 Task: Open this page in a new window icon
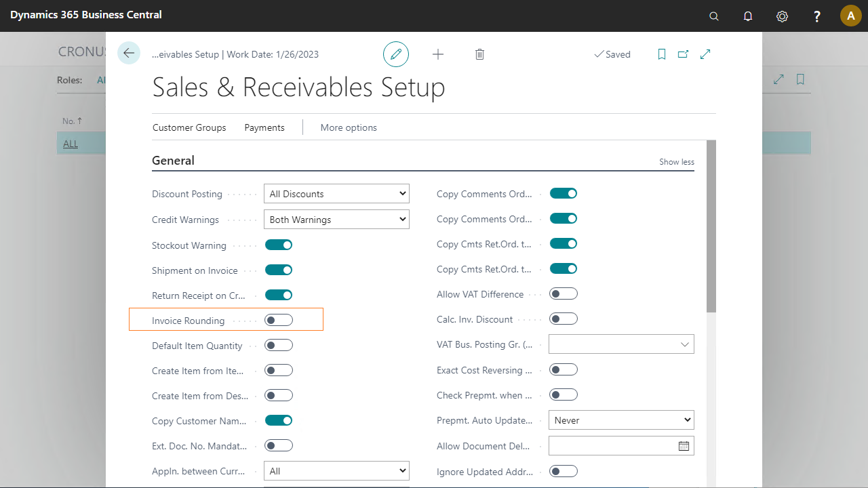coord(683,54)
